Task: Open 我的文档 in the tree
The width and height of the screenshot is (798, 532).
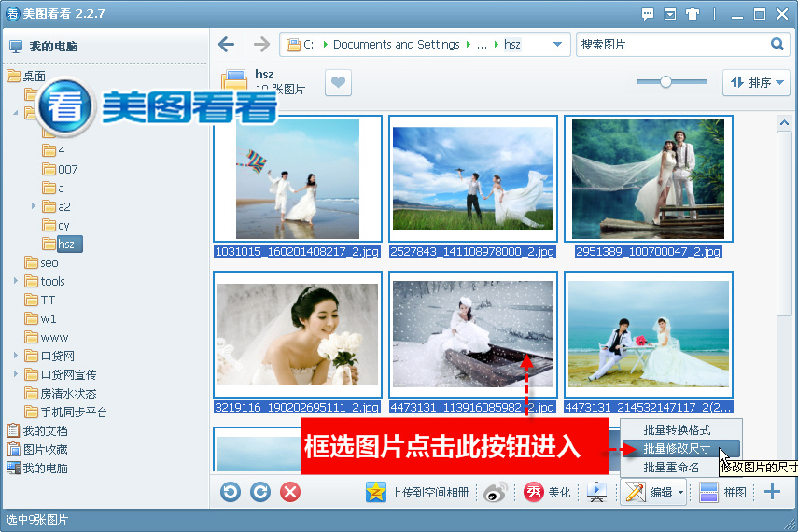Action: coord(37,430)
